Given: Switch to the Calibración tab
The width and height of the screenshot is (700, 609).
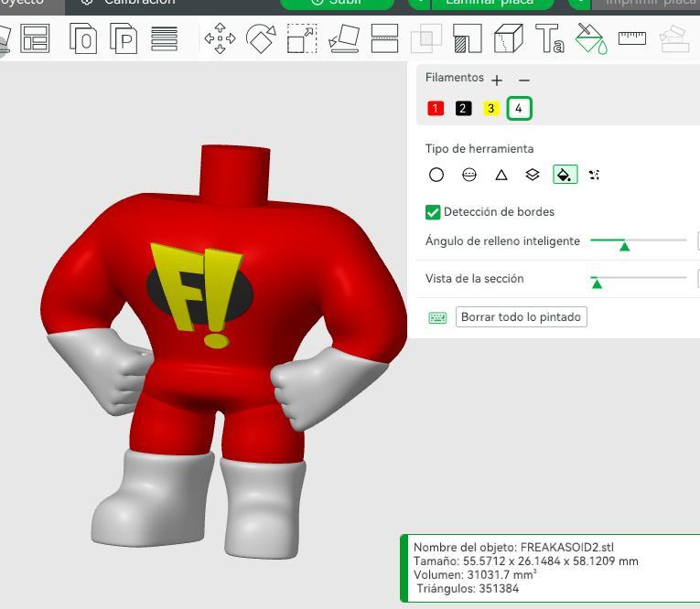Looking at the screenshot, I should pos(130,3).
